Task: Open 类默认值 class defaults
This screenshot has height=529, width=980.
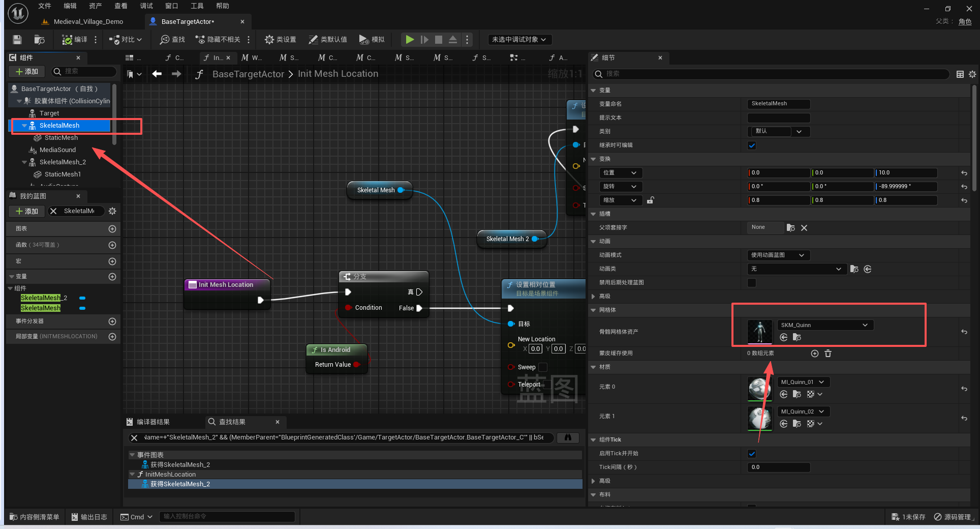Action: point(328,40)
